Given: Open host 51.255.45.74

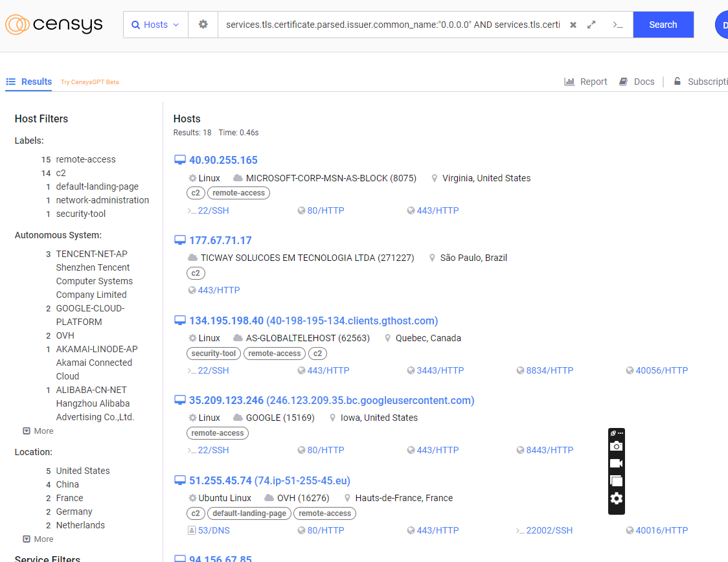Looking at the screenshot, I should click(x=269, y=481).
